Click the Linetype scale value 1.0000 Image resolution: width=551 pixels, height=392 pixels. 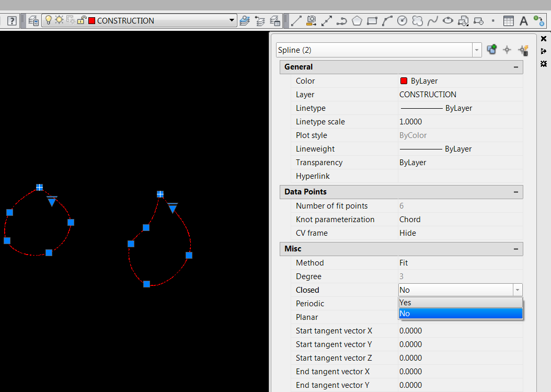(461, 122)
